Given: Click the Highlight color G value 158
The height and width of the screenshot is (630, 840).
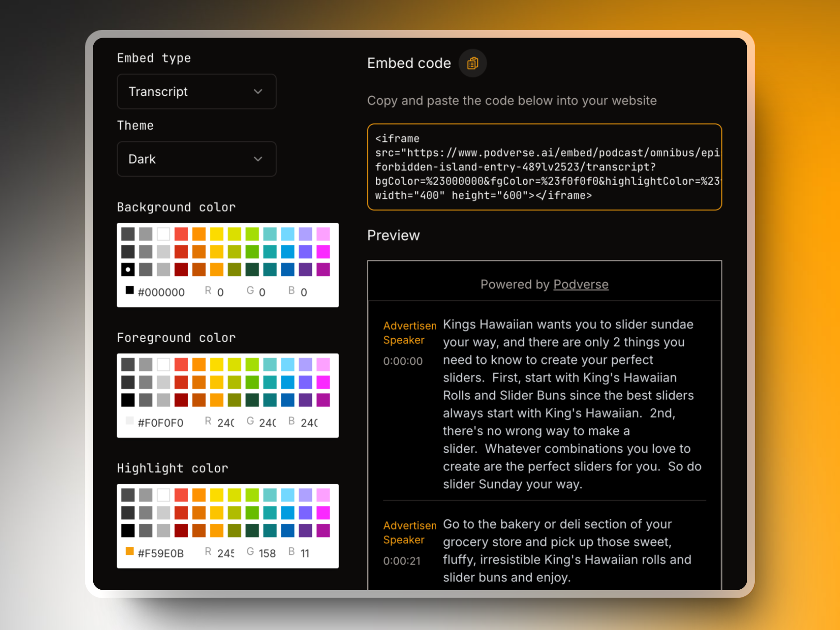Looking at the screenshot, I should coord(267,553).
